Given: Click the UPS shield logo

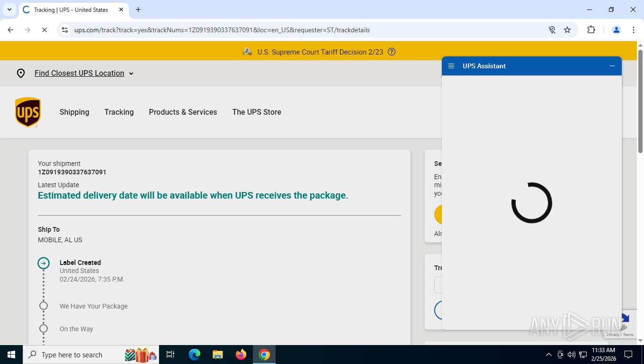Looking at the screenshot, I should pyautogui.click(x=28, y=112).
